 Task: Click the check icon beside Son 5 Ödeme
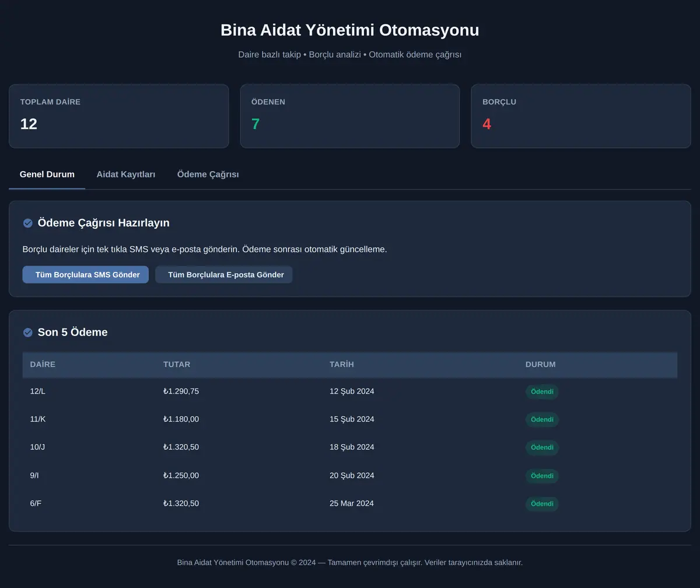[27, 332]
